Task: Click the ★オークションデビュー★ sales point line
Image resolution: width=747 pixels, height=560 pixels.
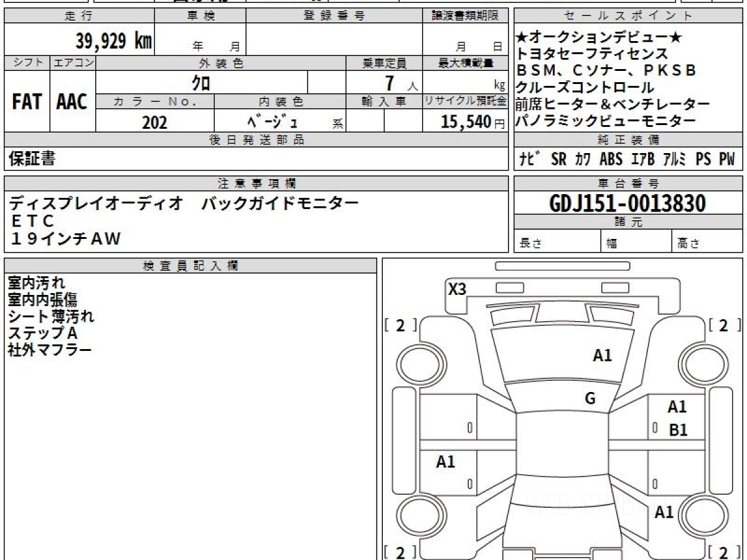Action: click(600, 38)
